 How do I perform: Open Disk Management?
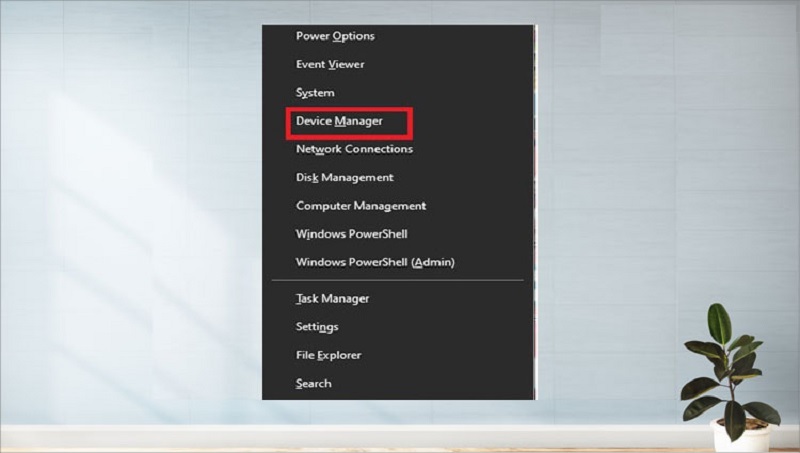[344, 177]
